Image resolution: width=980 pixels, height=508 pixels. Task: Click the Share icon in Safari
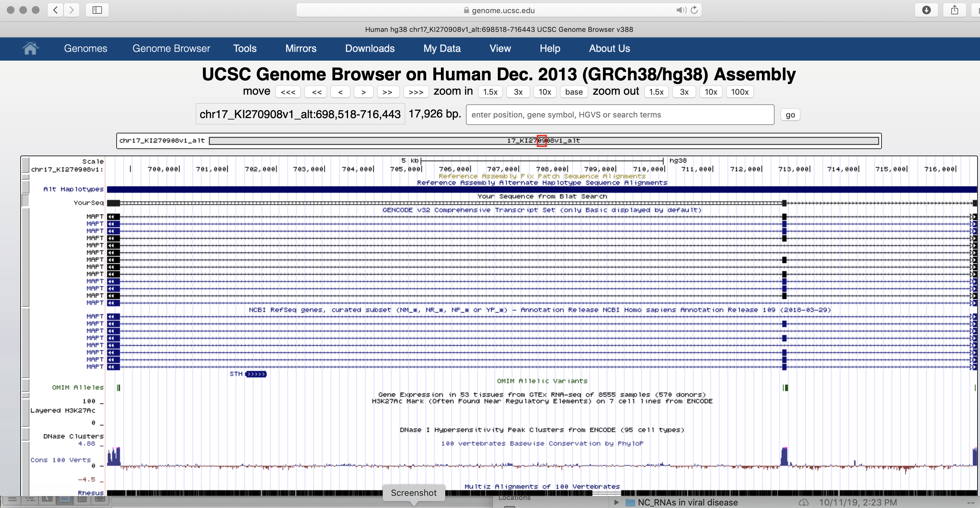(954, 10)
